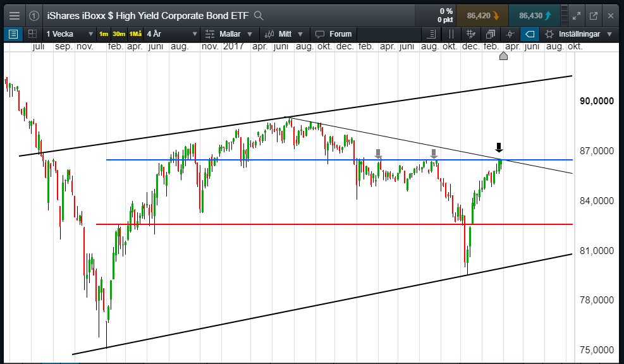Open the 1 Vecka interval dropdown

[x=70, y=34]
